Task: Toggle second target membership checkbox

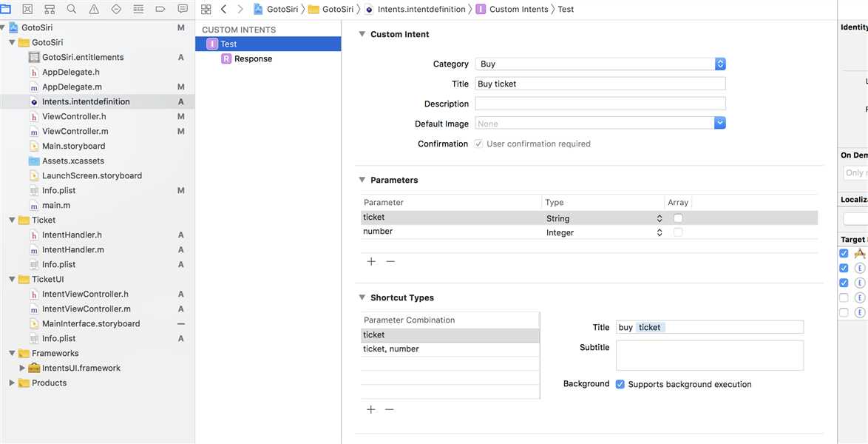Action: click(x=844, y=269)
